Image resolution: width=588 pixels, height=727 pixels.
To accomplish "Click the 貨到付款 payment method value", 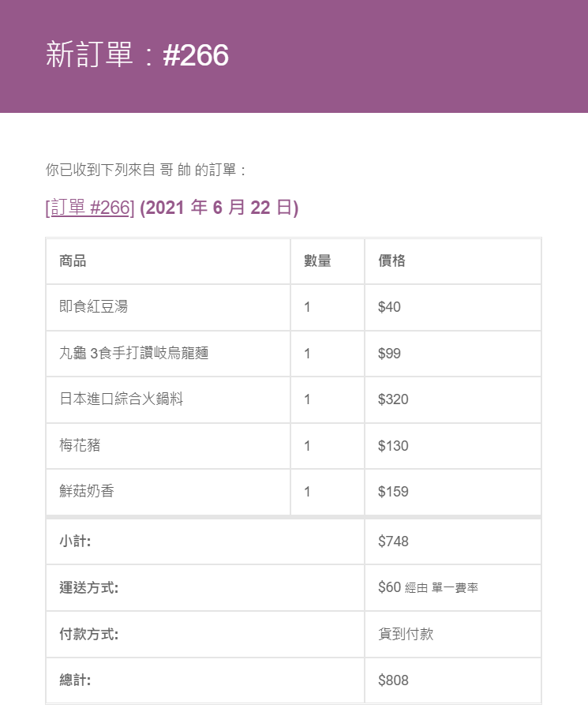I will point(406,634).
